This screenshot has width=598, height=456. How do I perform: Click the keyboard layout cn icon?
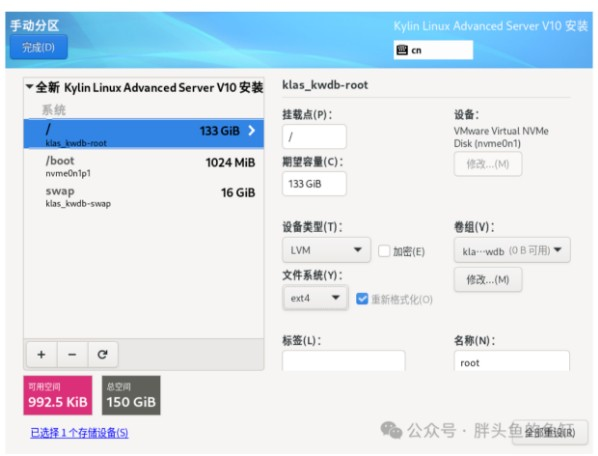[x=402, y=50]
